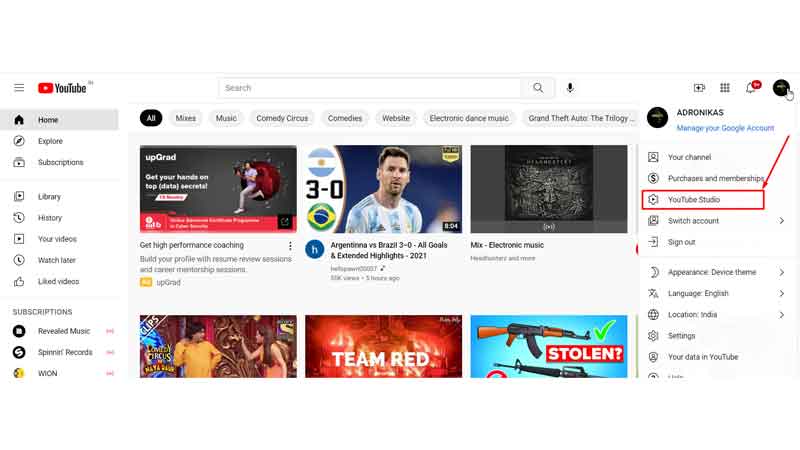Play Argentina vs Brazil 3-0 video thumbnail

point(384,189)
